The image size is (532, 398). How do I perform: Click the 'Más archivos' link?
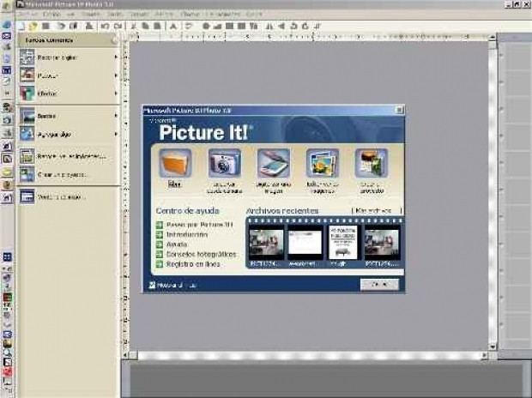377,211
